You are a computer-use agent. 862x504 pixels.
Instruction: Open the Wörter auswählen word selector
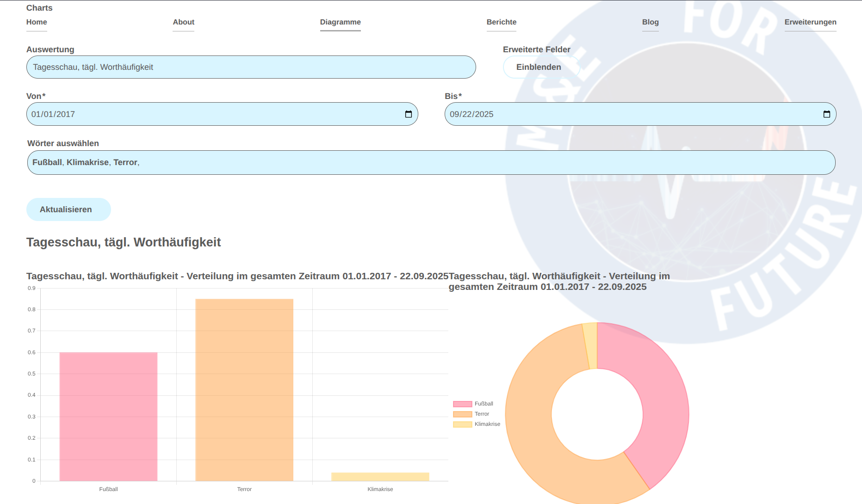[431, 162]
